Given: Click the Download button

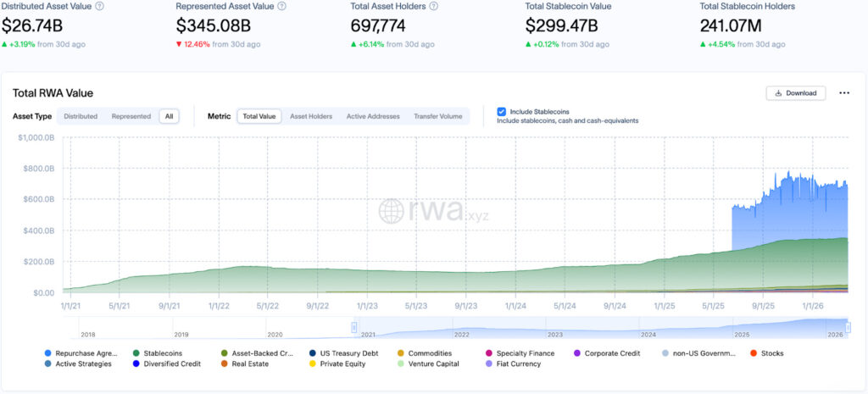Looking at the screenshot, I should pyautogui.click(x=795, y=93).
